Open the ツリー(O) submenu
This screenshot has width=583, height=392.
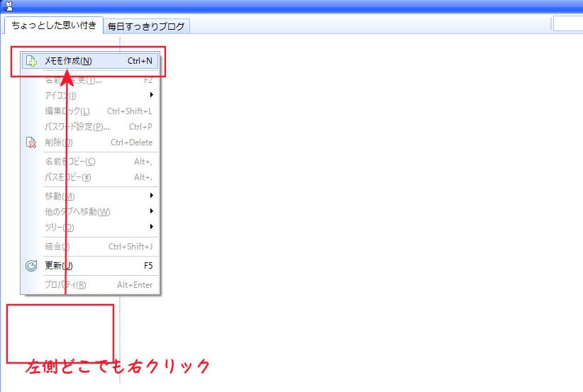click(x=90, y=227)
